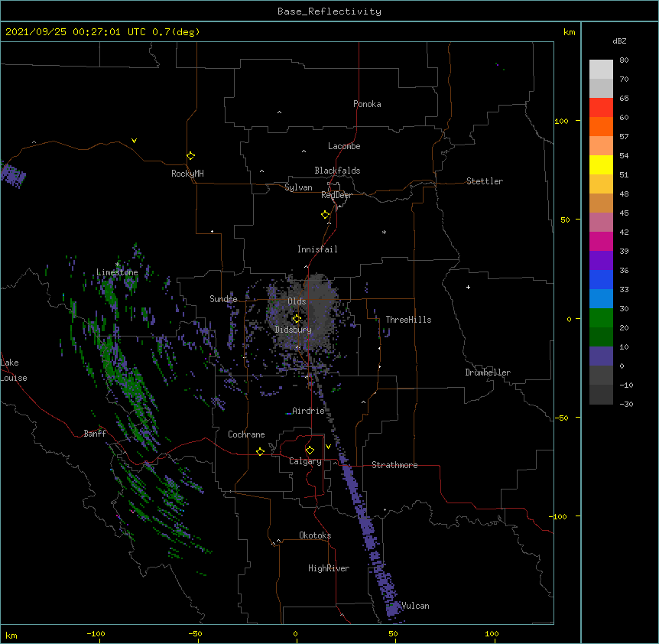Select the dark blue 36 dBZ swatch

tap(601, 279)
